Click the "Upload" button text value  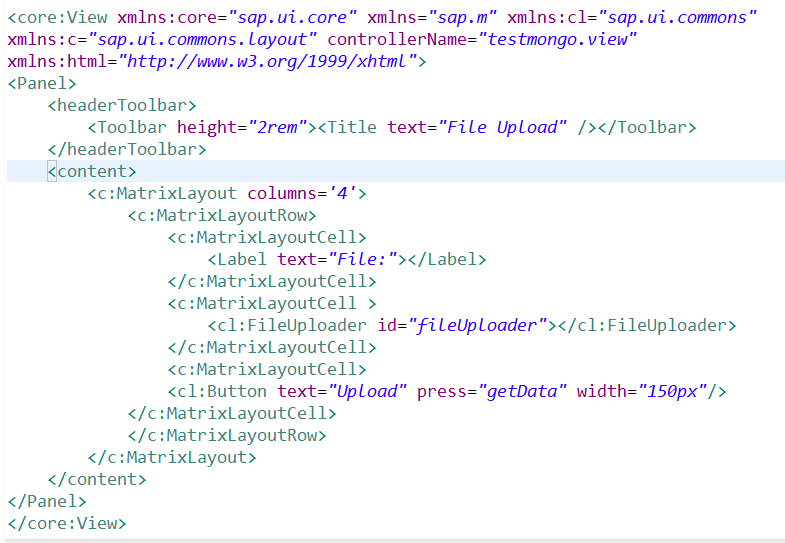pyautogui.click(x=370, y=391)
